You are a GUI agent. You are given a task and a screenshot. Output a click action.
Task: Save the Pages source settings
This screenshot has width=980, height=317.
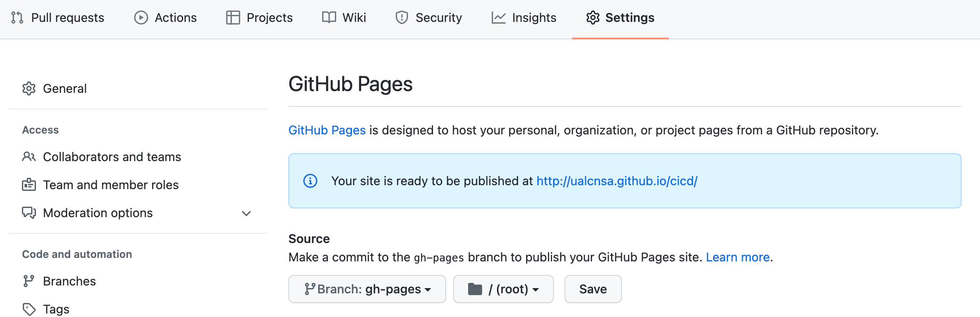click(593, 289)
